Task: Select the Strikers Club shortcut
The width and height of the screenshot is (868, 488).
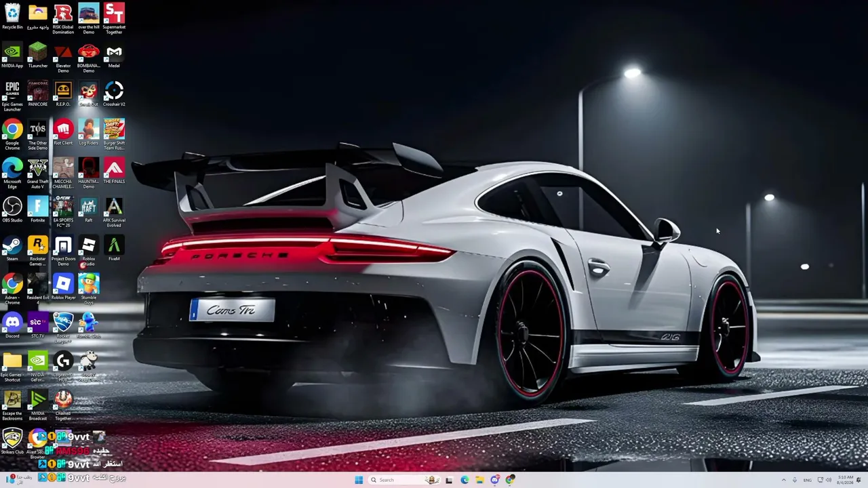Action: click(x=12, y=442)
